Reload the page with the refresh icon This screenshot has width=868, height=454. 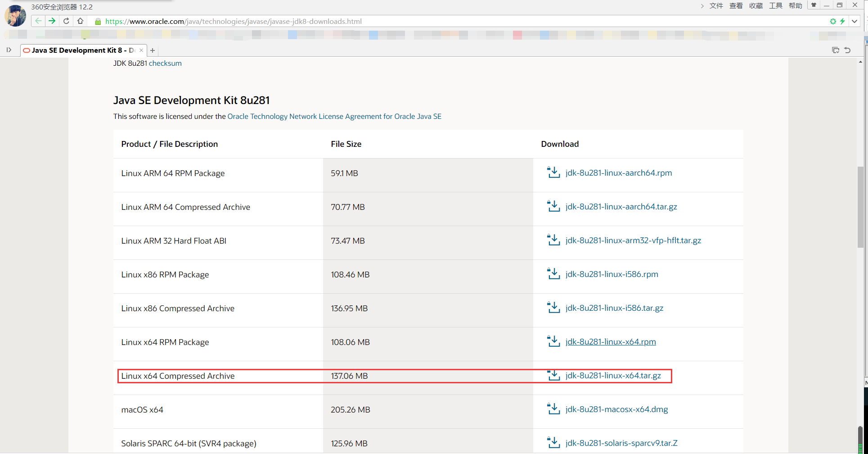click(66, 21)
